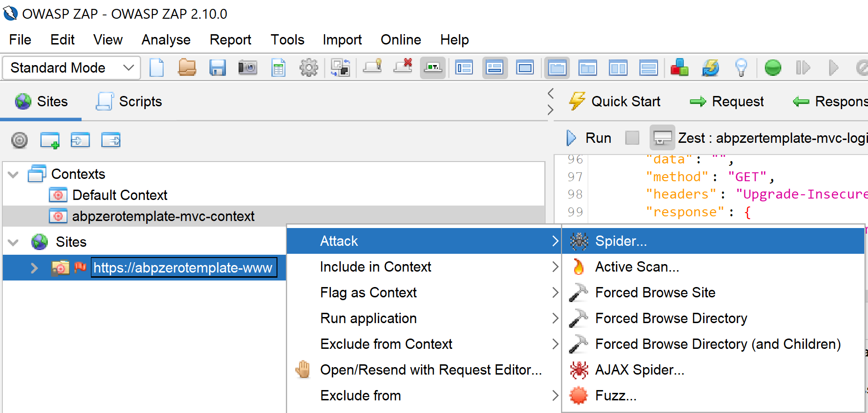This screenshot has height=413, width=868.
Task: Collapse the Contexts tree node
Action: click(13, 175)
